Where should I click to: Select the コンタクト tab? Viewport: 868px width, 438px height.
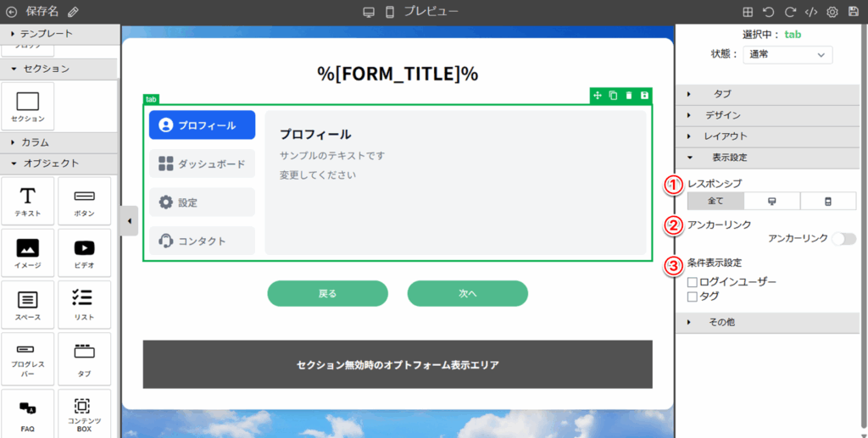(x=202, y=241)
